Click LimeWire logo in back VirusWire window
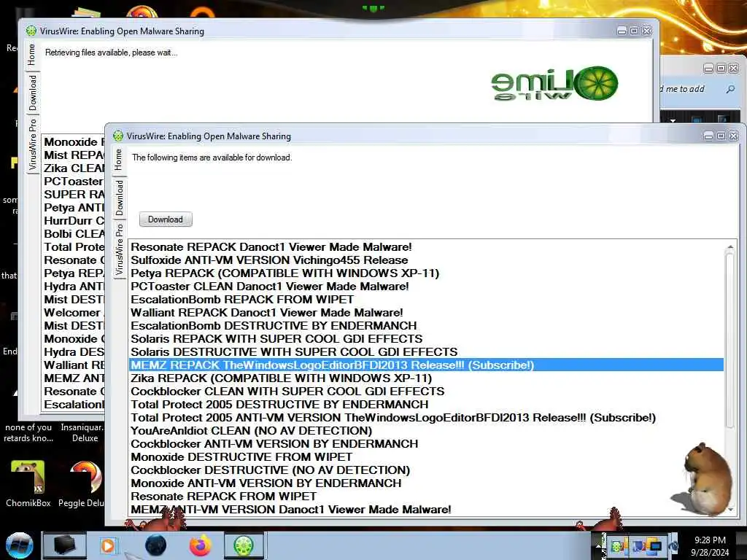 point(554,84)
